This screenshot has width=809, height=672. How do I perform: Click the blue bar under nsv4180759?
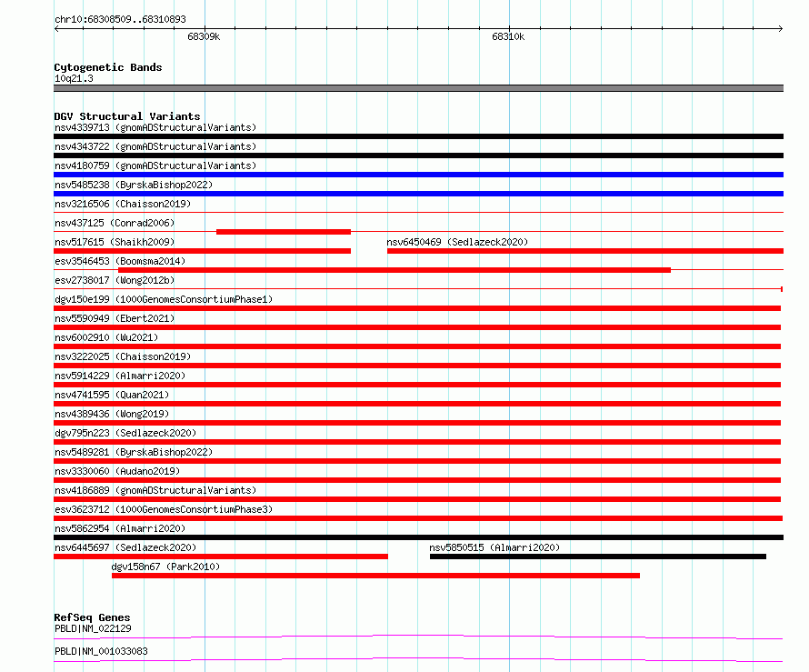point(418,175)
